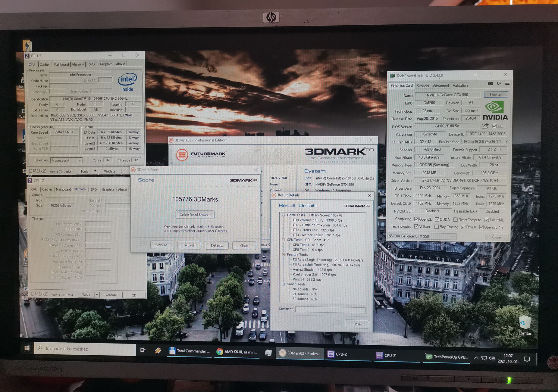Open second CPU-Z taskbar item
This screenshot has width=558, height=392.
pos(397,356)
